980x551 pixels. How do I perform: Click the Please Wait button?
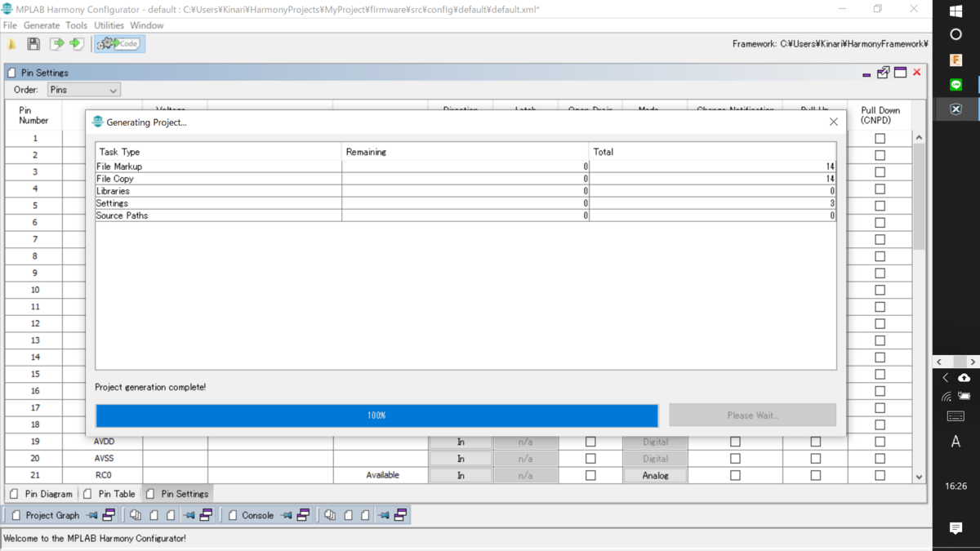point(752,415)
